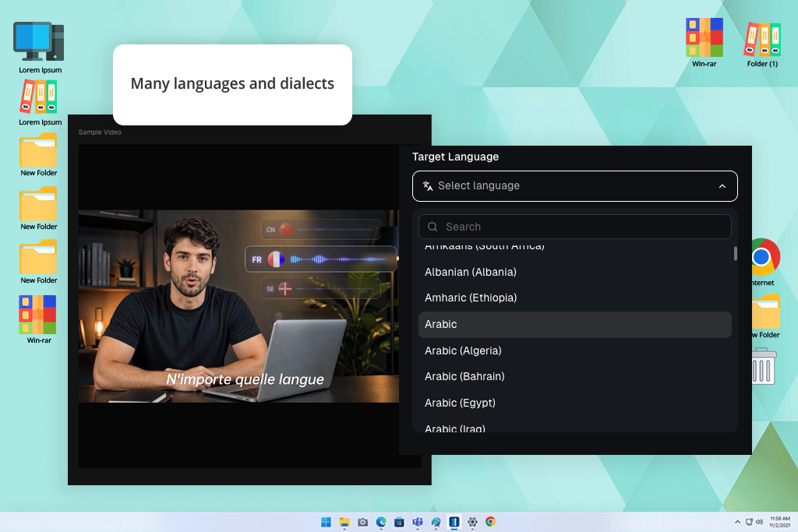
Task: Open the Recycle Bin desktop icon
Action: click(764, 366)
